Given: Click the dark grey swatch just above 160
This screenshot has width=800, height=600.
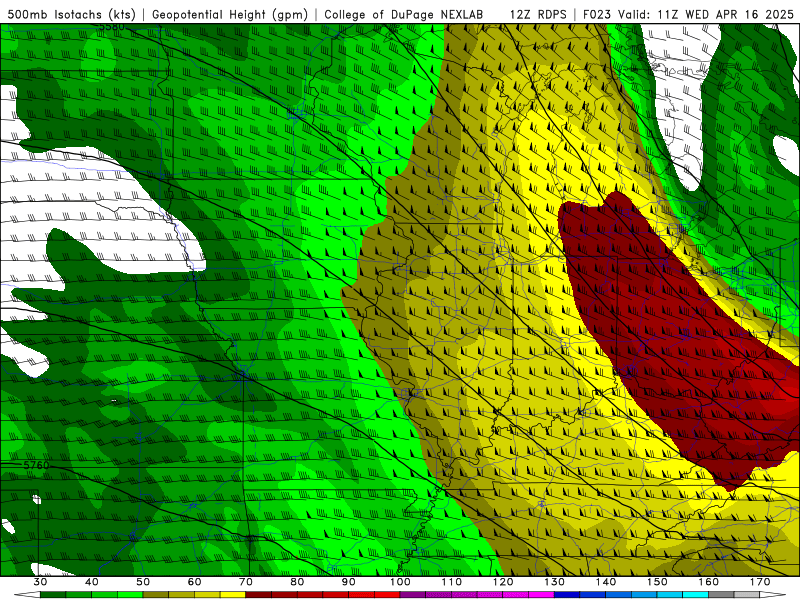Looking at the screenshot, I should (722, 595).
